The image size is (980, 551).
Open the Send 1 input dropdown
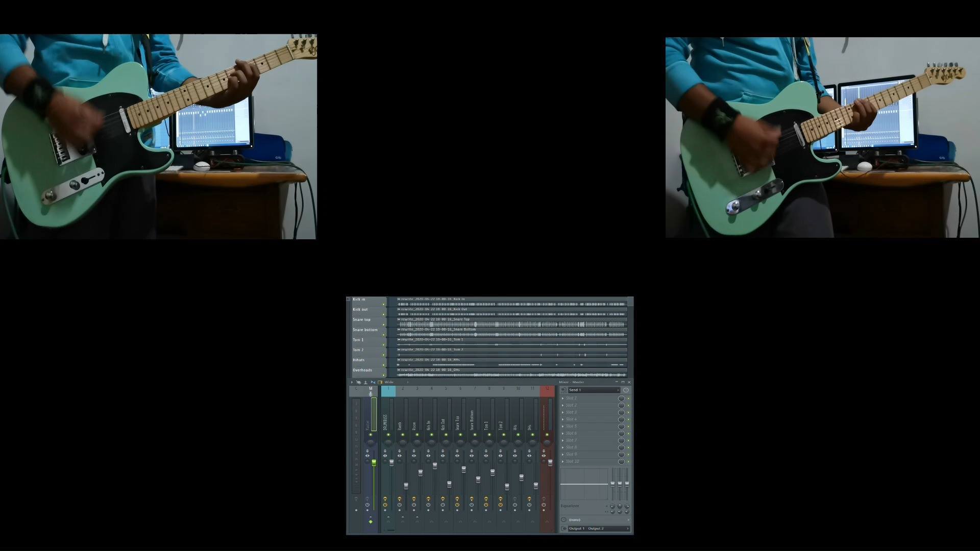(594, 390)
